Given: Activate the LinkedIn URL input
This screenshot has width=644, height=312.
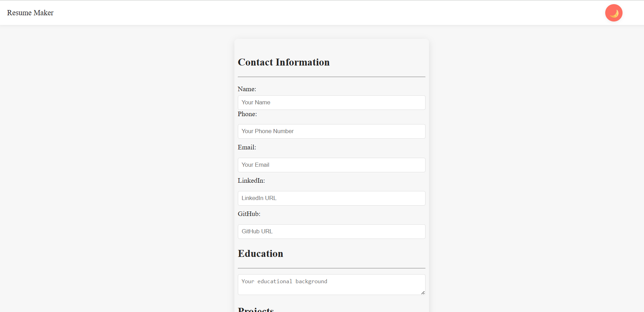Looking at the screenshot, I should coord(331,198).
